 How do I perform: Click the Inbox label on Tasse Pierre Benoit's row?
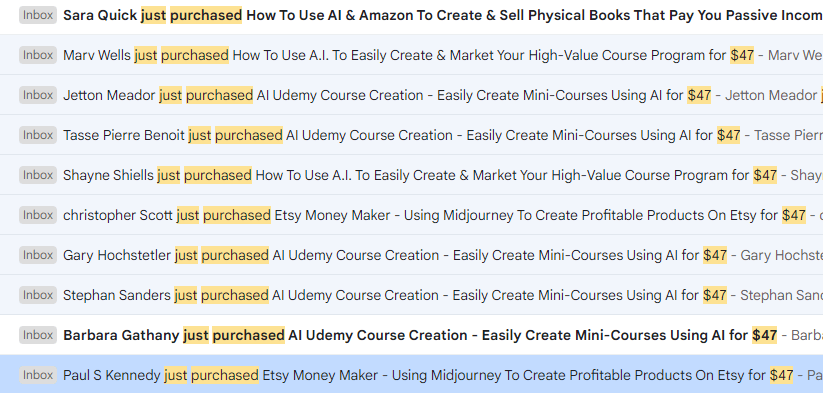pos(38,135)
